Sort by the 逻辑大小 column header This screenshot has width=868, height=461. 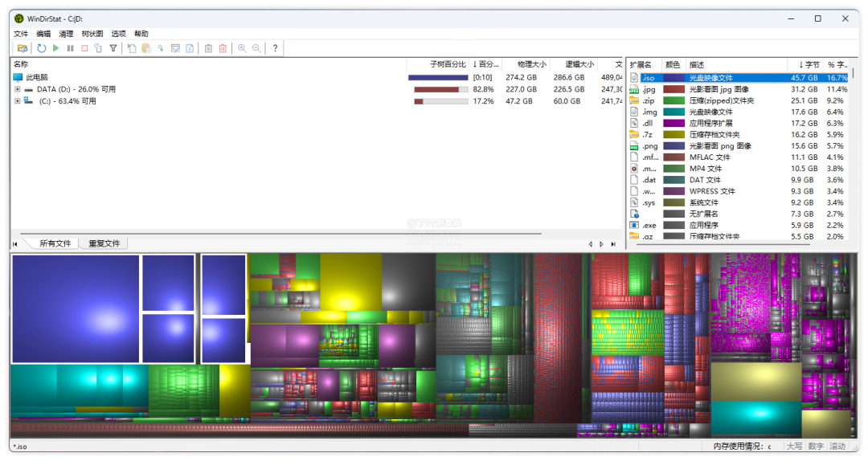pos(574,64)
